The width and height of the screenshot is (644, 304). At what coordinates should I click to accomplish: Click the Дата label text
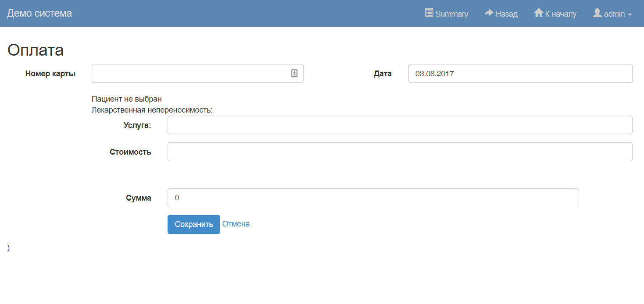383,74
